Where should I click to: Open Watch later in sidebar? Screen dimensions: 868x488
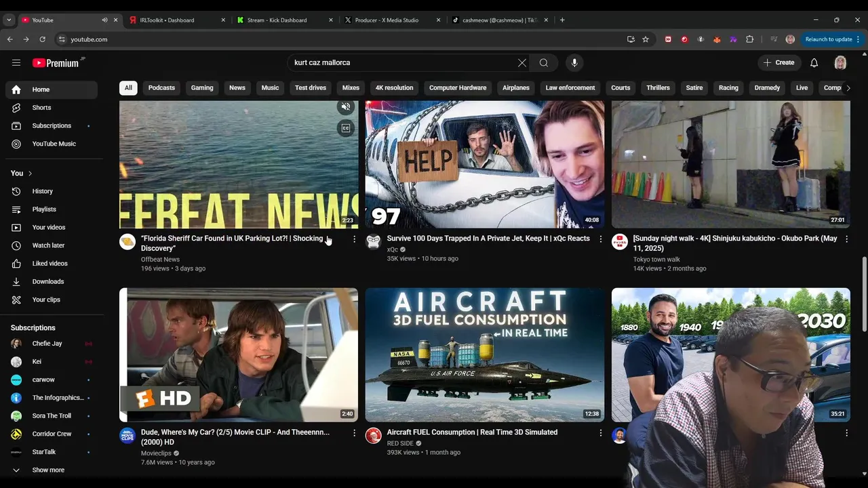(x=52, y=245)
